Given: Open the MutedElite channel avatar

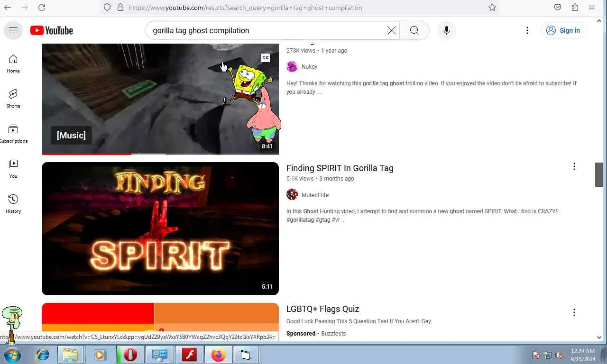Looking at the screenshot, I should click(x=292, y=195).
